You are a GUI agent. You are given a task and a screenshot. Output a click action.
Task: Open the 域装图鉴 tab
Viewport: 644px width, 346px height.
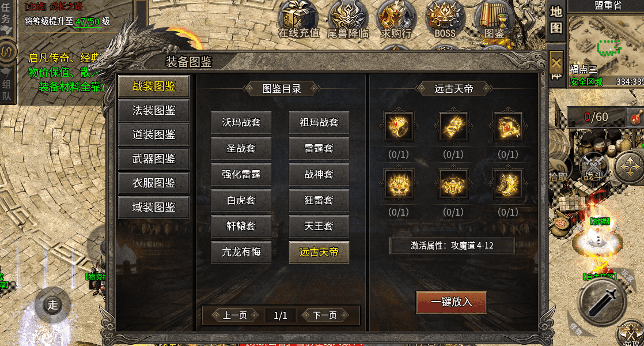154,207
